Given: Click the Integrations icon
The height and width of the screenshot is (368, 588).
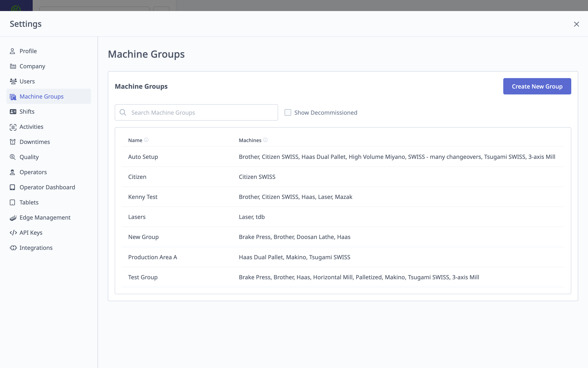Looking at the screenshot, I should tap(13, 248).
